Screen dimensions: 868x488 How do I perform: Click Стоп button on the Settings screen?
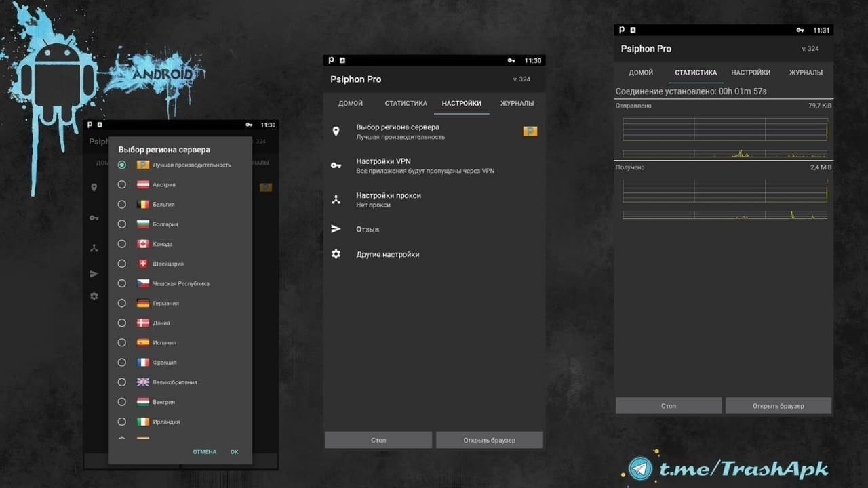click(378, 440)
